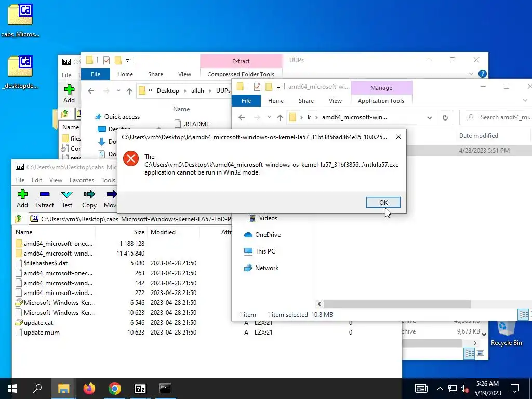Click up arrow in amd64_microsoft-win Explorer window
This screenshot has width=532, height=399.
(x=280, y=117)
